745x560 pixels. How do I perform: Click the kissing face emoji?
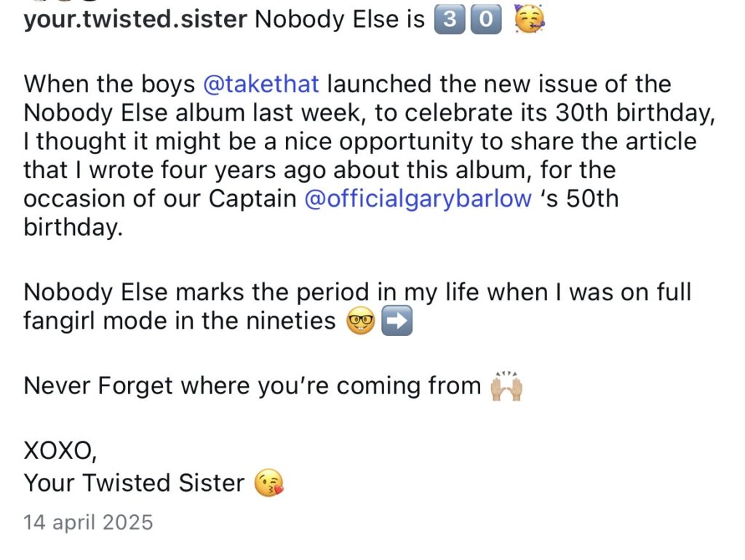click(268, 482)
